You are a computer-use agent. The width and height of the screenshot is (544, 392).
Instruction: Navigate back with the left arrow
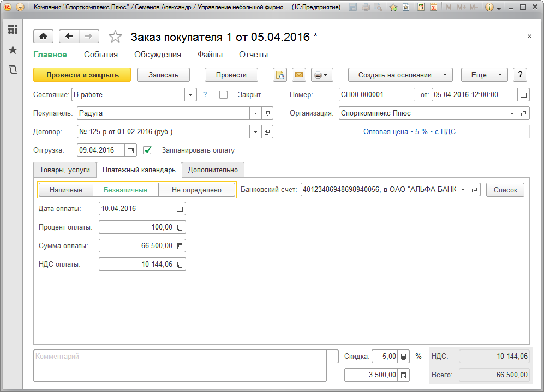[x=69, y=37]
